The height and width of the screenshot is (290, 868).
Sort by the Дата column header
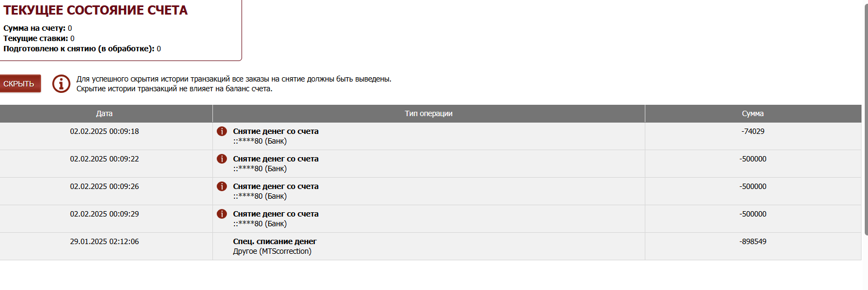104,113
